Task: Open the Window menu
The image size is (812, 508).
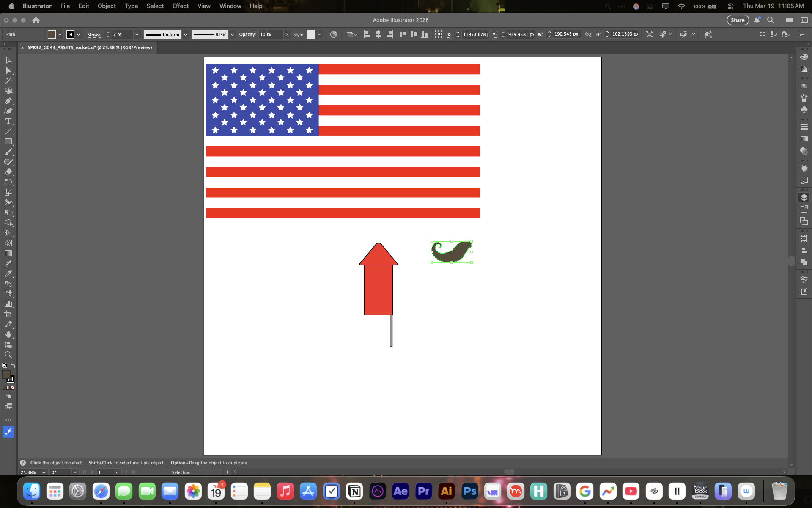Action: (x=230, y=6)
